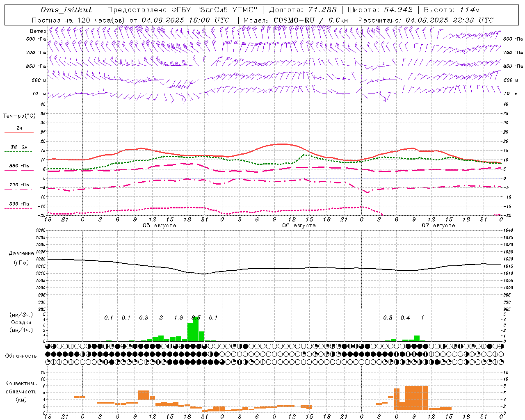Image resolution: width=525 pixels, height=420 pixels.
Task: Click the date label 07 августа
Action: [438, 226]
